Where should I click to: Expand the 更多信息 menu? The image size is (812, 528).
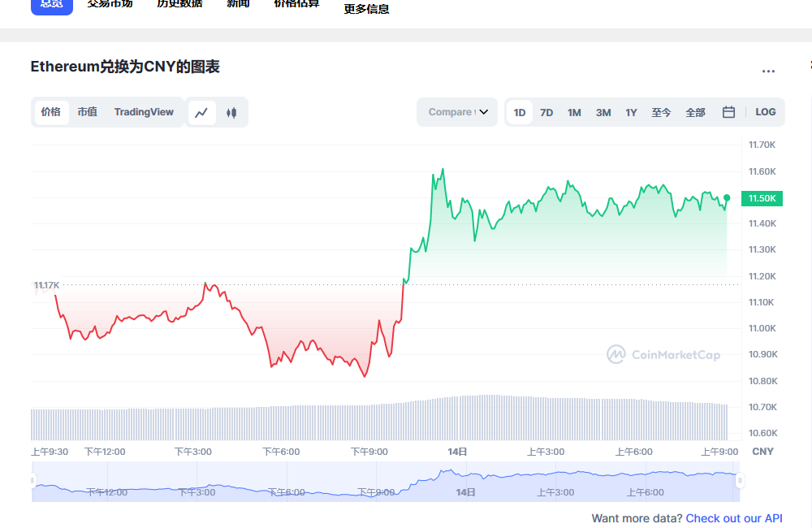click(x=365, y=9)
